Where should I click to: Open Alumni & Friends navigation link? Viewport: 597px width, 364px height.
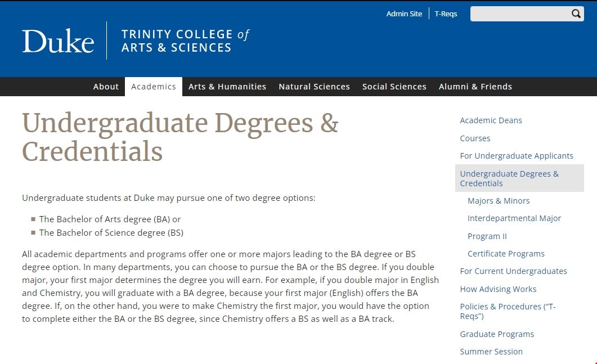[475, 86]
